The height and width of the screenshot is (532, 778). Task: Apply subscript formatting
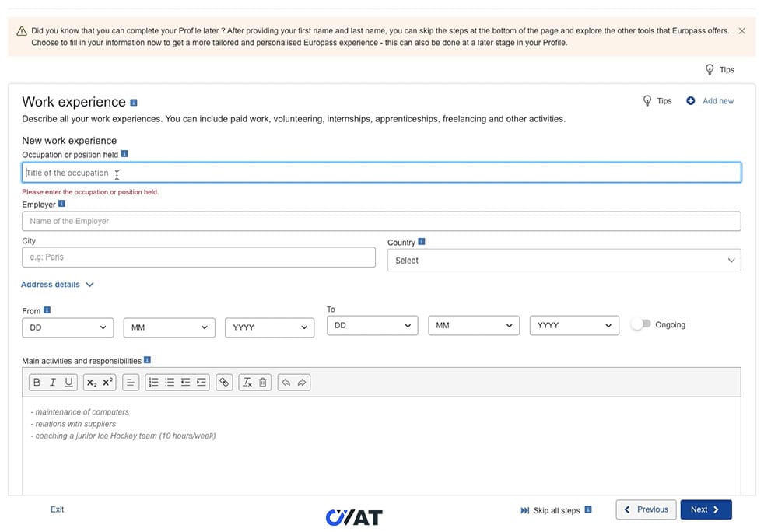pos(92,382)
